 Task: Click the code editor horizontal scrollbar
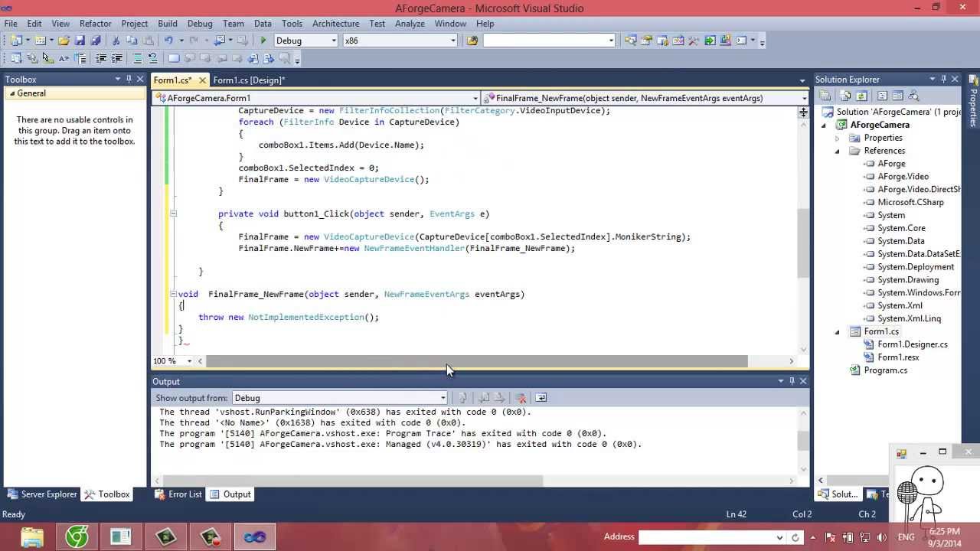(x=476, y=361)
